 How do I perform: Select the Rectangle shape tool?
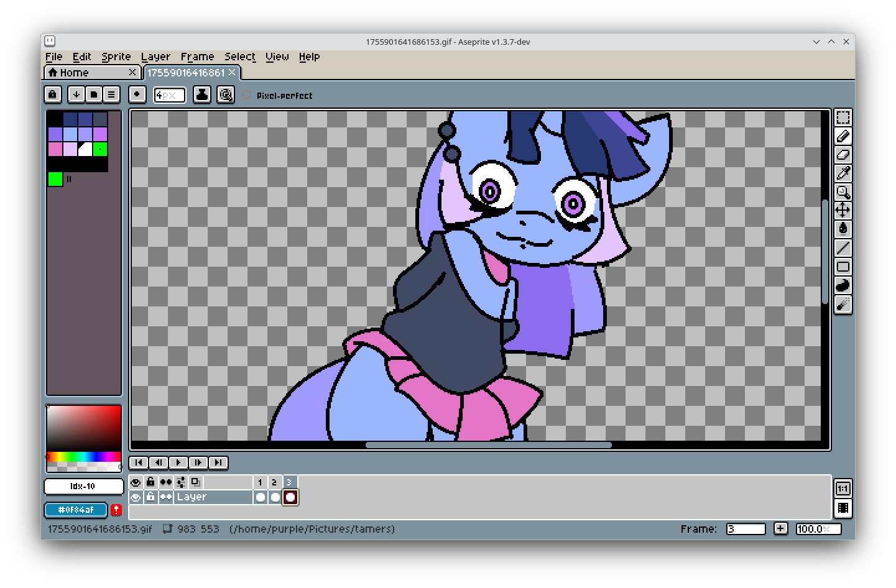843,267
